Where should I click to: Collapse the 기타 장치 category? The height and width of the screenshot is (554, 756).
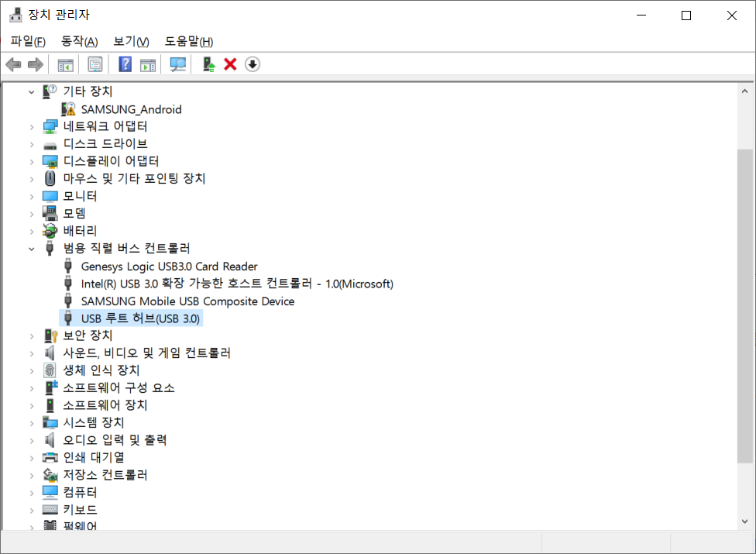pyautogui.click(x=31, y=91)
